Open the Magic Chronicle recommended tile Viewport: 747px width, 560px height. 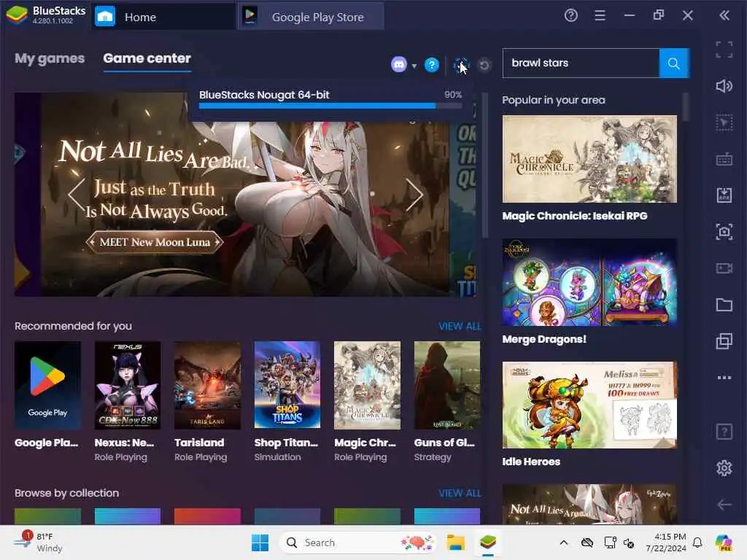point(368,402)
